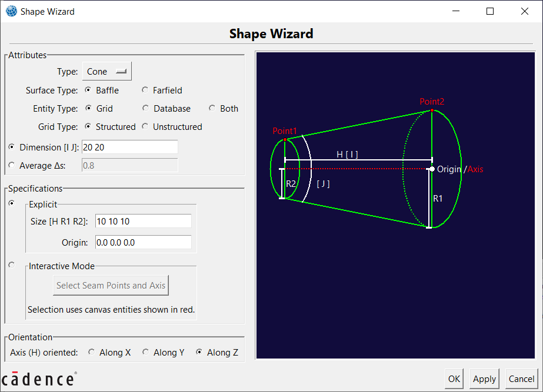This screenshot has height=392, width=543.
Task: Apply the cone shape settings
Action: (x=484, y=379)
